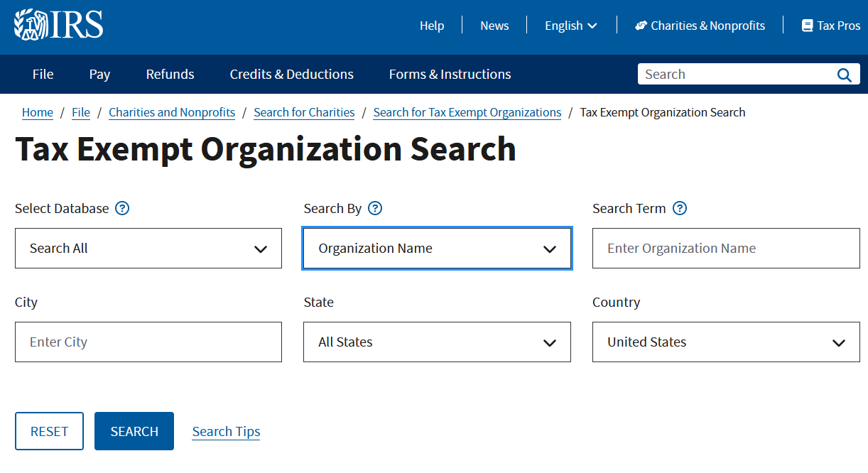
Task: Open the All States dropdown
Action: click(437, 342)
